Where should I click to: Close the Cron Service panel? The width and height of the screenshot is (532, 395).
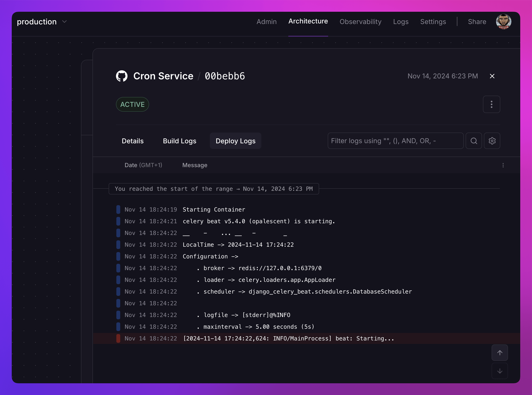coord(492,76)
